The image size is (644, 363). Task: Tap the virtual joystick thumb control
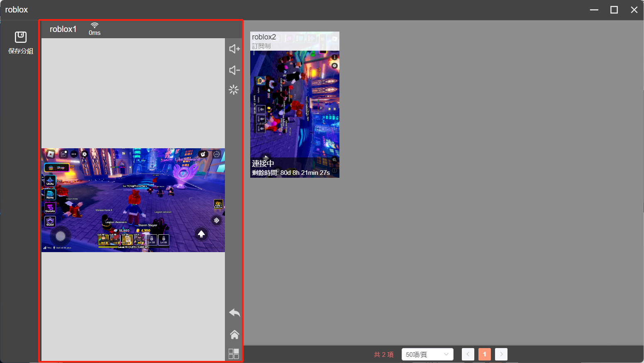tap(61, 236)
